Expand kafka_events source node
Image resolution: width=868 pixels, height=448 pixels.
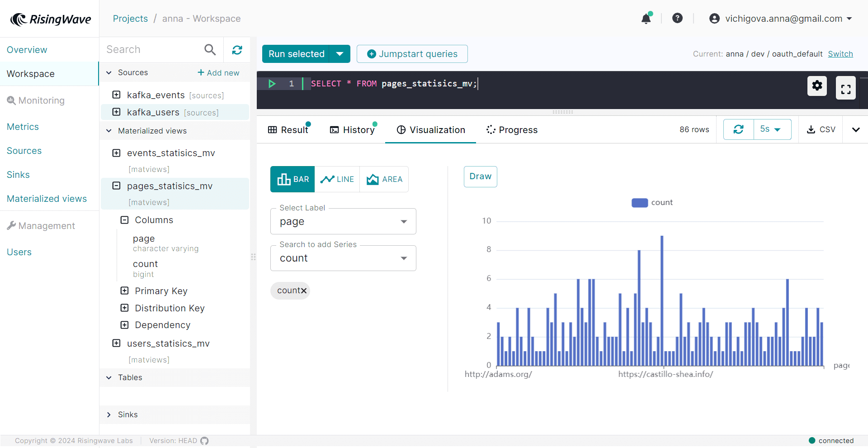[x=116, y=95]
